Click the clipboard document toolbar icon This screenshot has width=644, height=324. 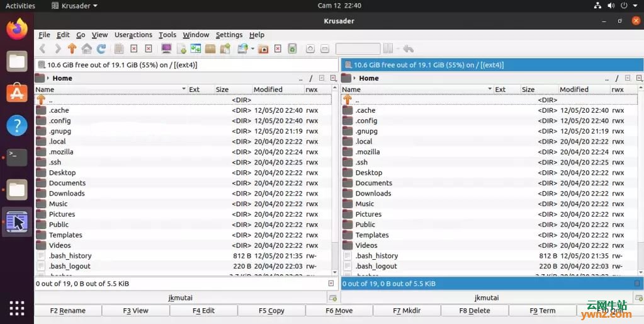click(119, 49)
